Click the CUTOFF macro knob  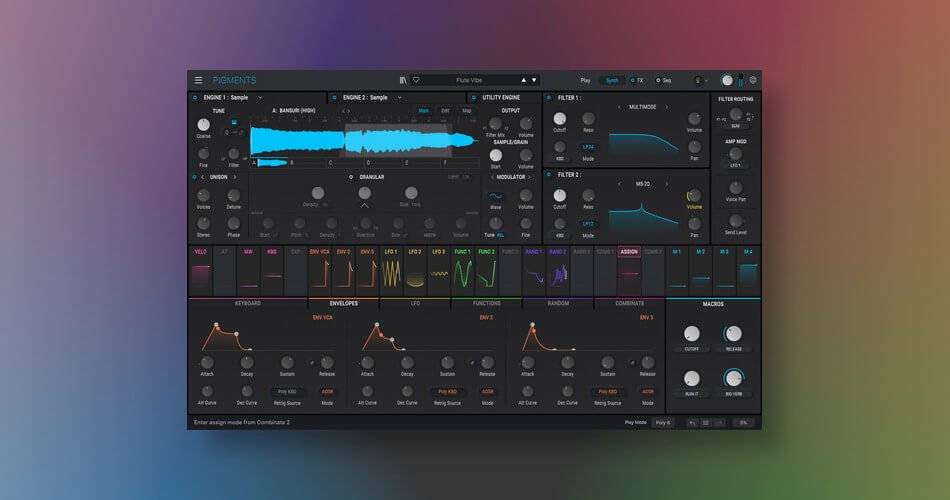click(691, 333)
